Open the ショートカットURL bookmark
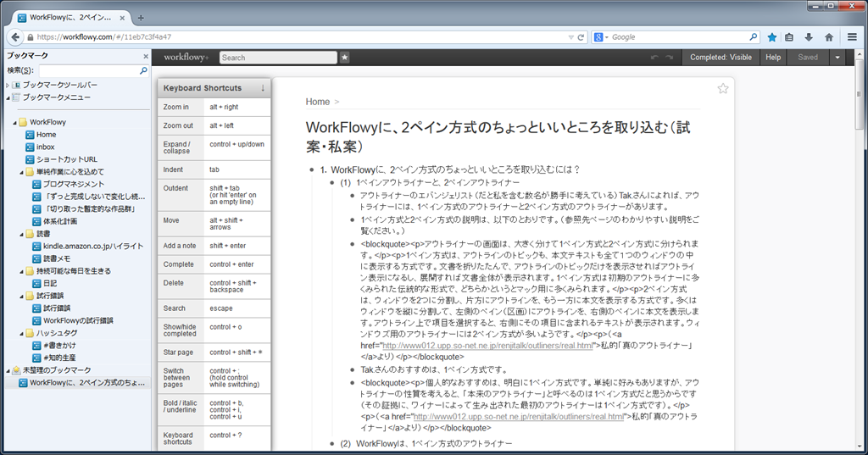 coord(61,159)
